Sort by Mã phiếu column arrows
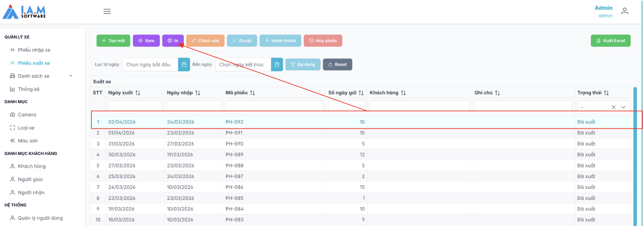This screenshot has height=229, width=644. [253, 93]
